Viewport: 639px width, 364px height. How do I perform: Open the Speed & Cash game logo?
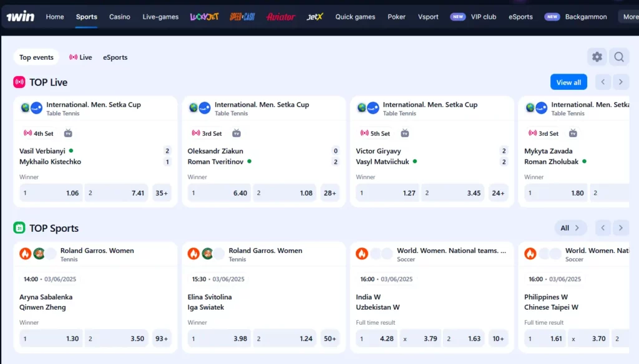pos(242,17)
